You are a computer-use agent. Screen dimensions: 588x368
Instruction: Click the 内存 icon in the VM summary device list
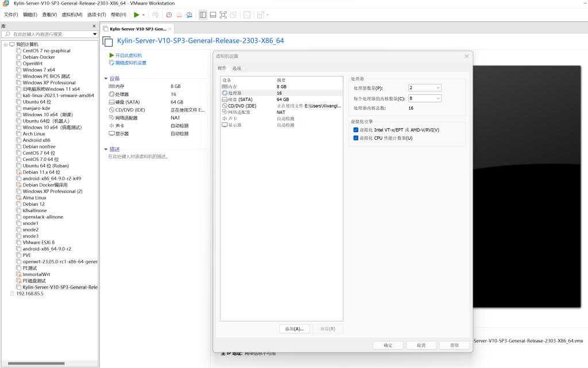tap(111, 86)
